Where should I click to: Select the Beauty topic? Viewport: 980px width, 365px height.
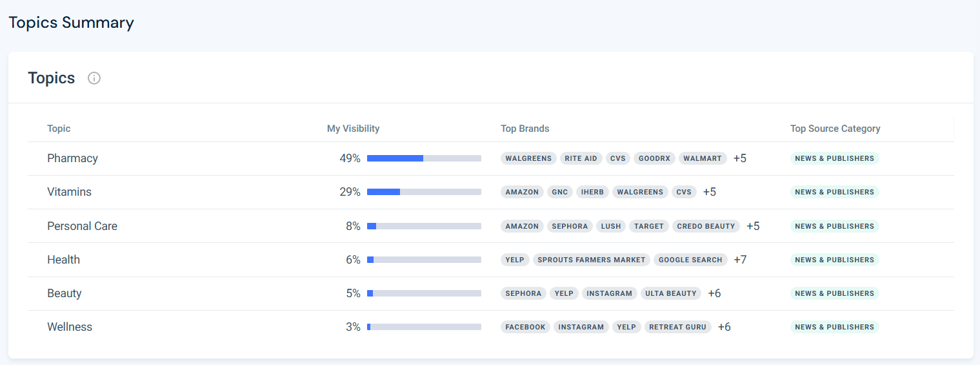pyautogui.click(x=64, y=293)
